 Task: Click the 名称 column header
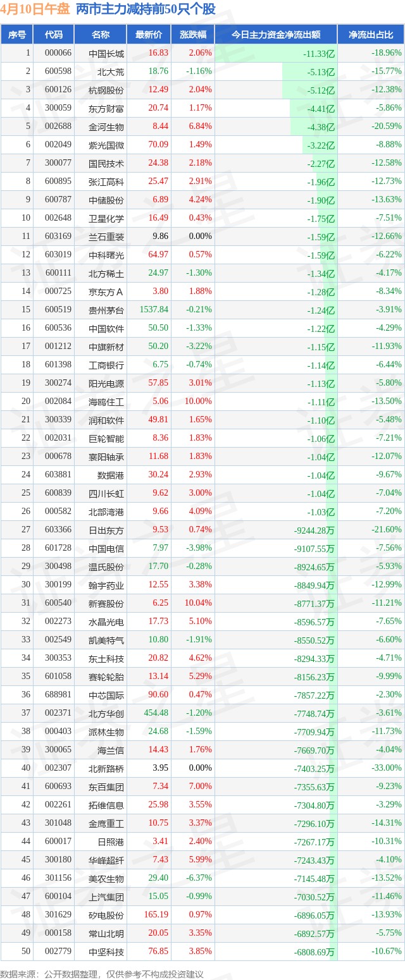pos(101,35)
